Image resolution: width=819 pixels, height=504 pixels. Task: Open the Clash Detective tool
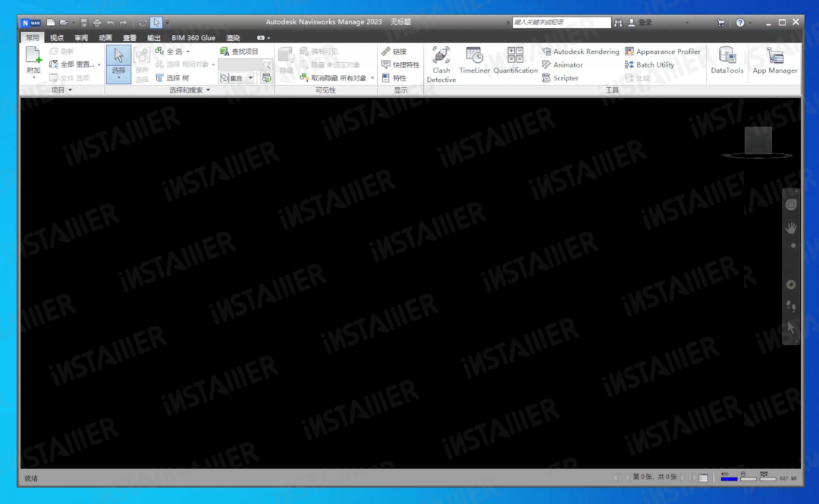441,64
